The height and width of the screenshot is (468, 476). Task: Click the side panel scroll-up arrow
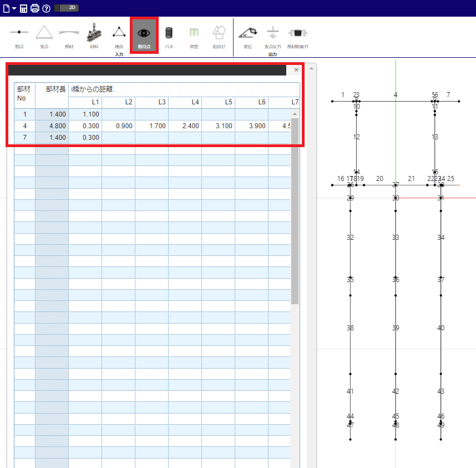pyautogui.click(x=311, y=69)
